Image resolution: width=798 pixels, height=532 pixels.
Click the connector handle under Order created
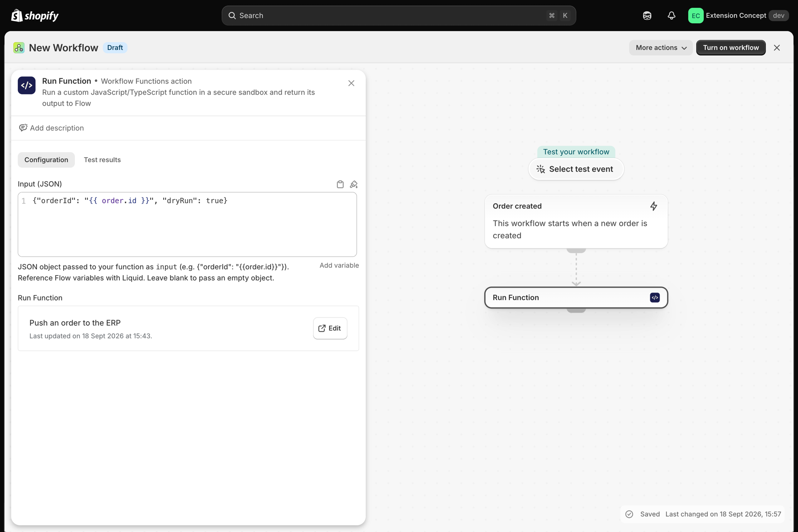[576, 250]
